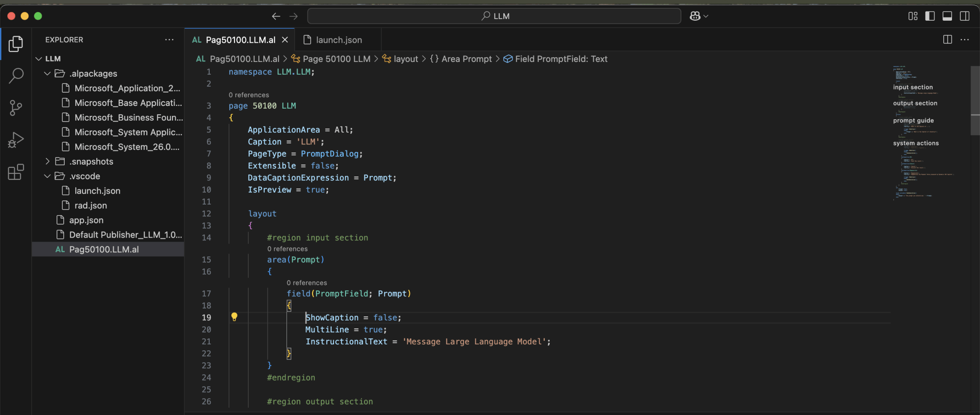Switch to the launch.json tab

[338, 40]
